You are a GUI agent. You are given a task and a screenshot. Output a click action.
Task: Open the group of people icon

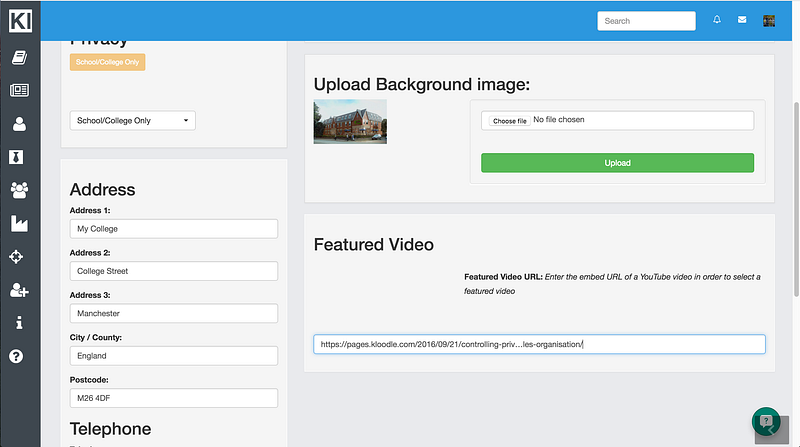pos(19,190)
